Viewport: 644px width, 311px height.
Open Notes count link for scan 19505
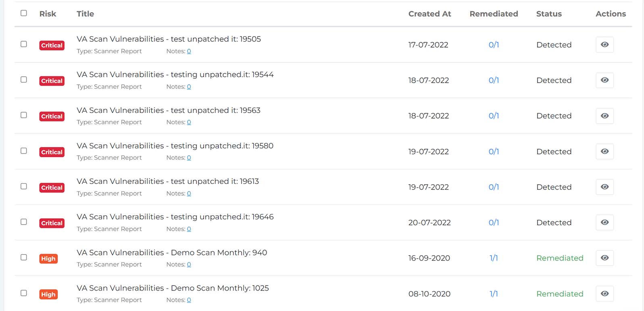coord(189,51)
